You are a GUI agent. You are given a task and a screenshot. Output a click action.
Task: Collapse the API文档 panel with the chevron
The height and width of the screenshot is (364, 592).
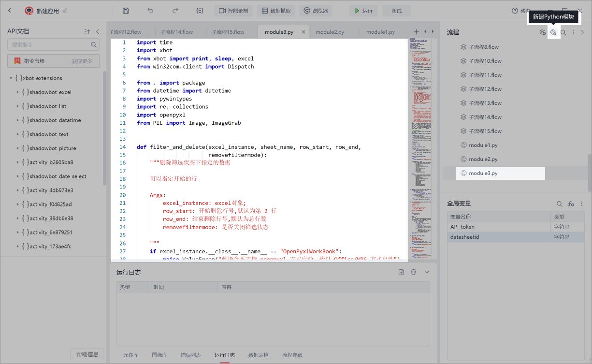tap(98, 31)
